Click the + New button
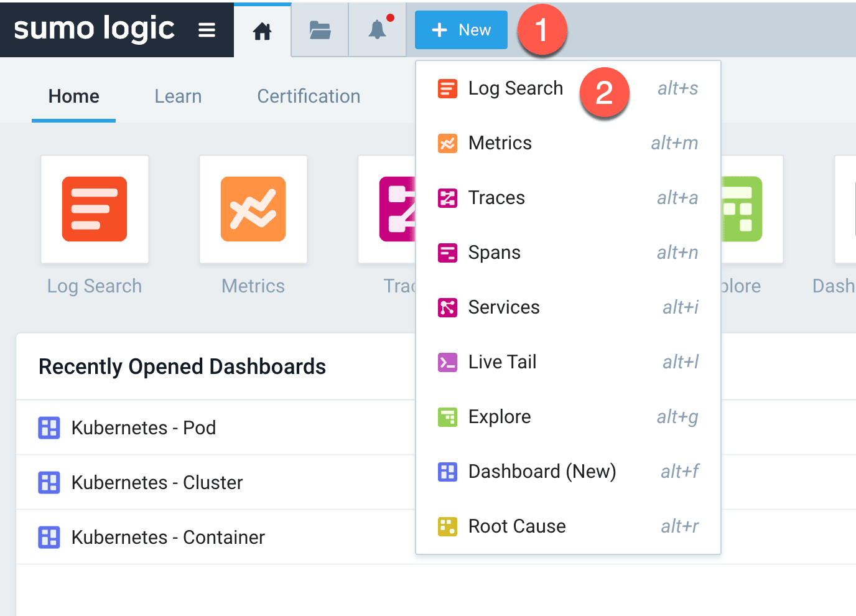Viewport: 856px width, 616px height. pyautogui.click(x=460, y=29)
